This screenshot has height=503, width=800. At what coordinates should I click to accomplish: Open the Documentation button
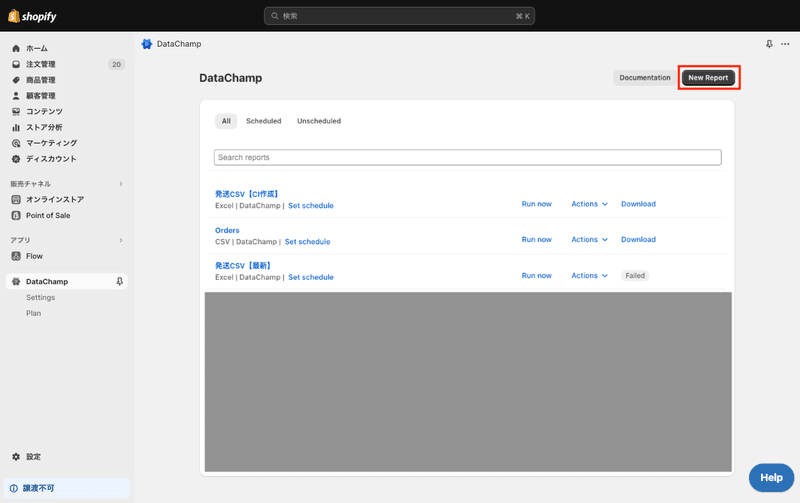[645, 78]
